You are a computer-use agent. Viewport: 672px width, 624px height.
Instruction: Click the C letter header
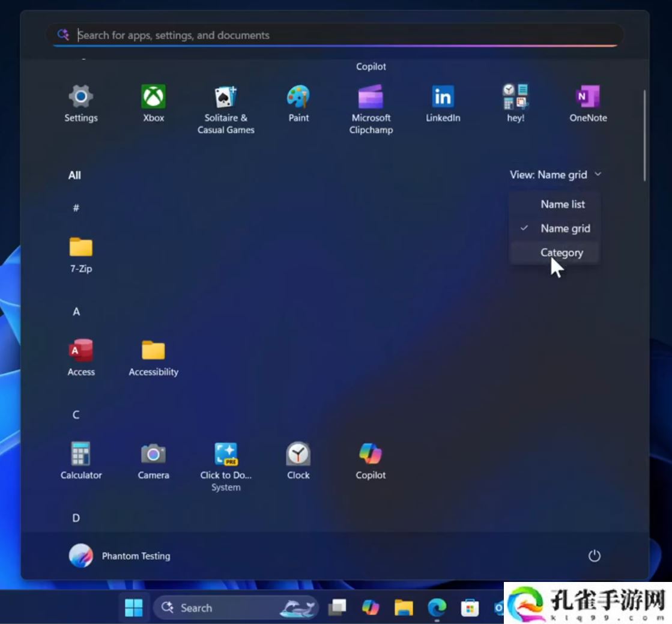(76, 415)
